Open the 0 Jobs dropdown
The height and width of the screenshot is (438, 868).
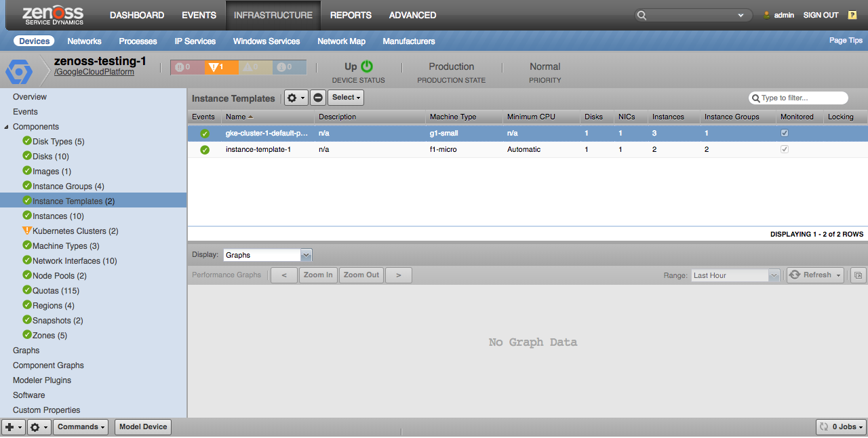[x=841, y=427]
